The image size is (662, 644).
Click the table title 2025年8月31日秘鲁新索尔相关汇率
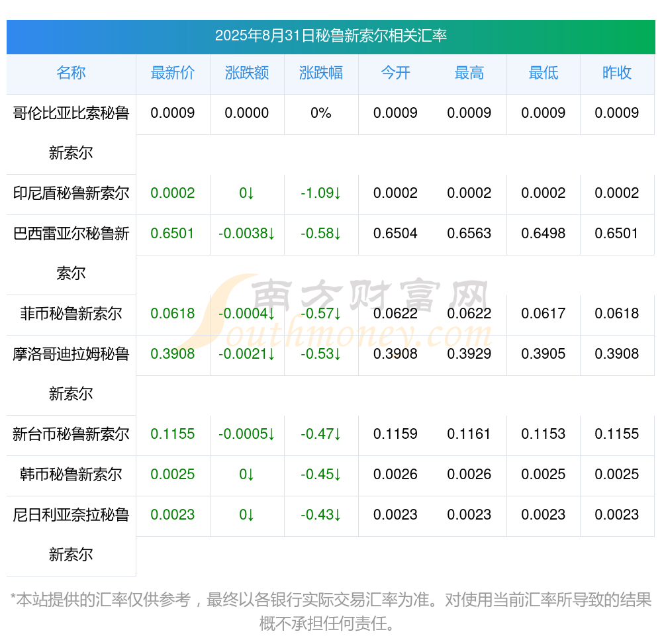pos(330,36)
